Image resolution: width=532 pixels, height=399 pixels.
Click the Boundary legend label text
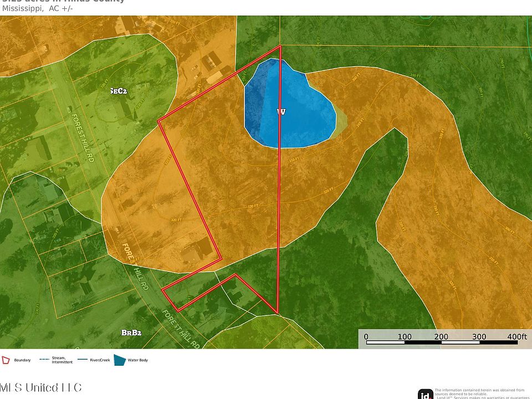click(x=22, y=360)
